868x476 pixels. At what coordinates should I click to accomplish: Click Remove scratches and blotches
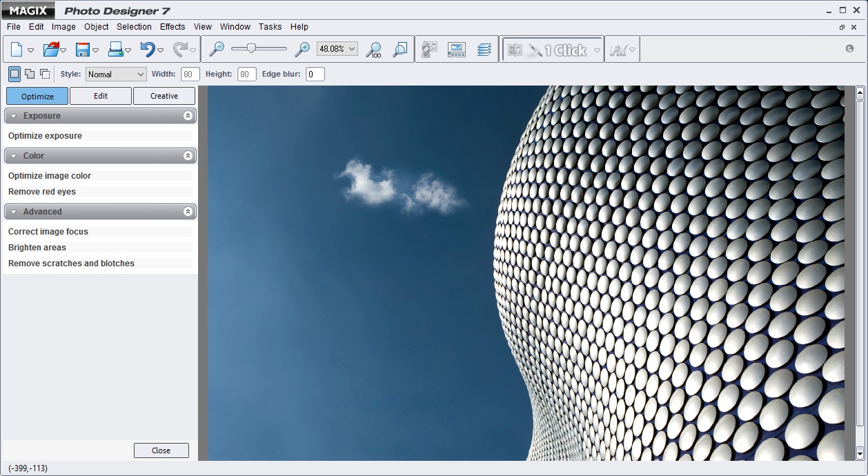pos(71,264)
